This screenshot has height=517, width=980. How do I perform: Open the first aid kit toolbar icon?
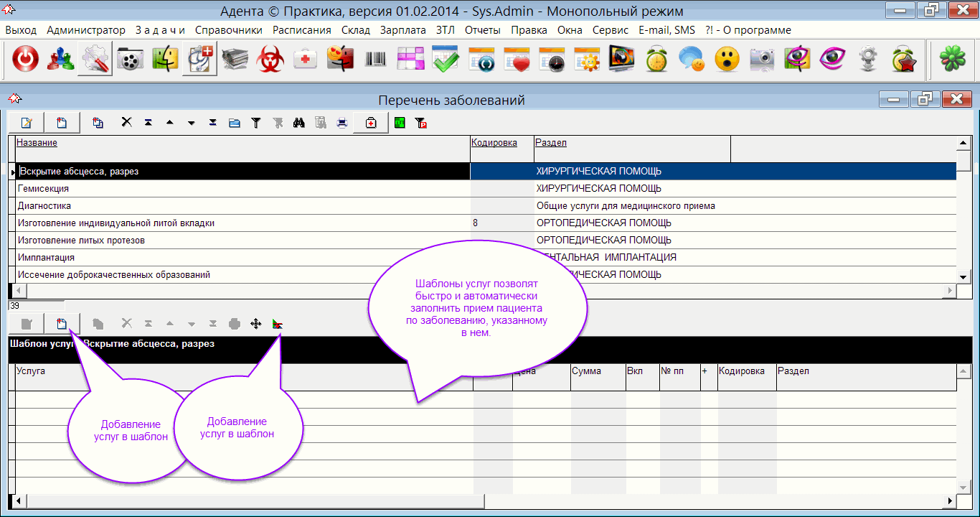pyautogui.click(x=306, y=60)
